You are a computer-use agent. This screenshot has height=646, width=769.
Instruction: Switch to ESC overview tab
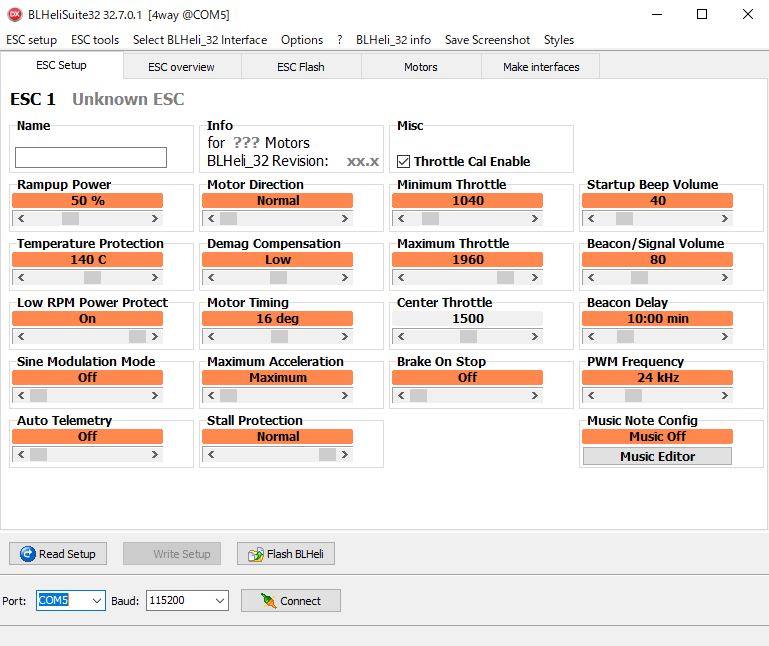click(181, 67)
